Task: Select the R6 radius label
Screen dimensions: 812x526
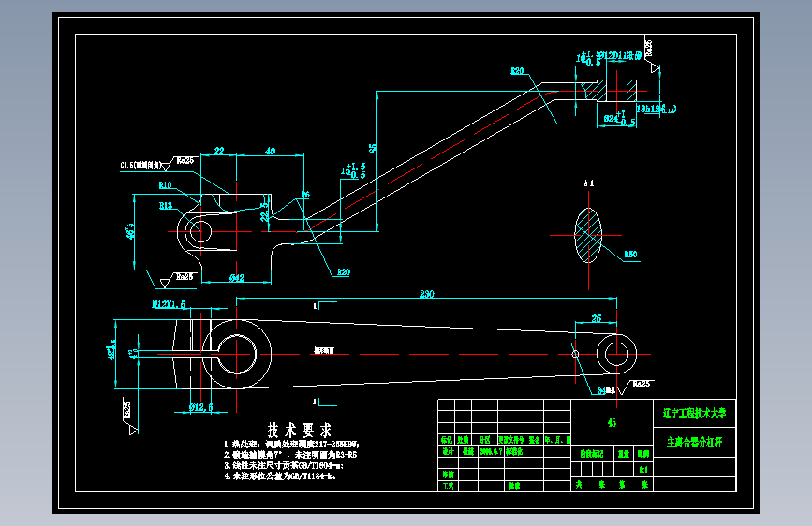Action: pos(305,195)
